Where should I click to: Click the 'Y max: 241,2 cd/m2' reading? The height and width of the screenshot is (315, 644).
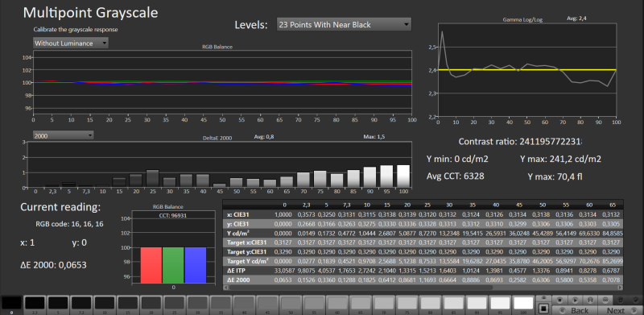(560, 159)
